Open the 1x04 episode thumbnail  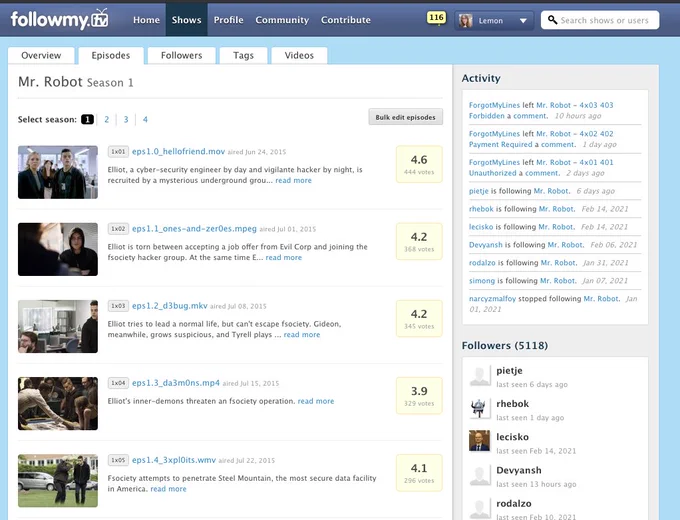(x=58, y=404)
